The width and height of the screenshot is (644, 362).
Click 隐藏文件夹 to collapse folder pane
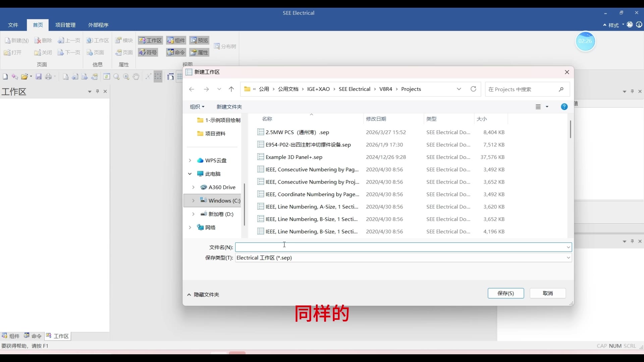point(203,295)
